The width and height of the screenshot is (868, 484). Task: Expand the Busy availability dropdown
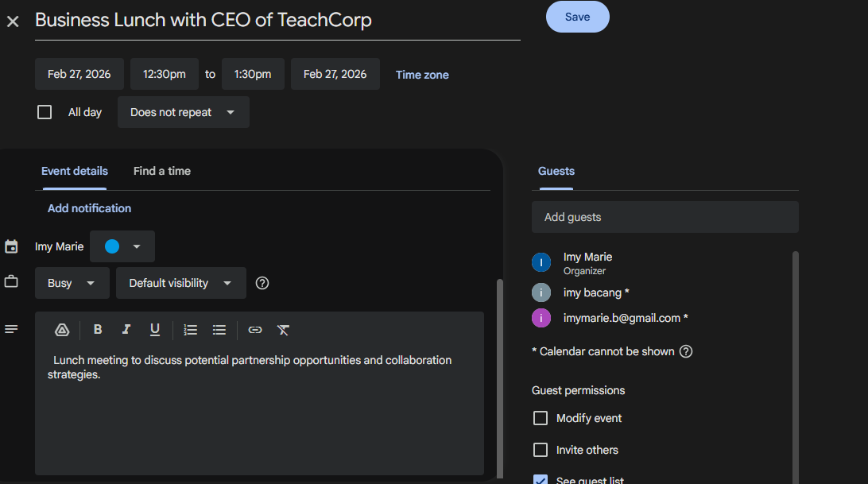72,283
